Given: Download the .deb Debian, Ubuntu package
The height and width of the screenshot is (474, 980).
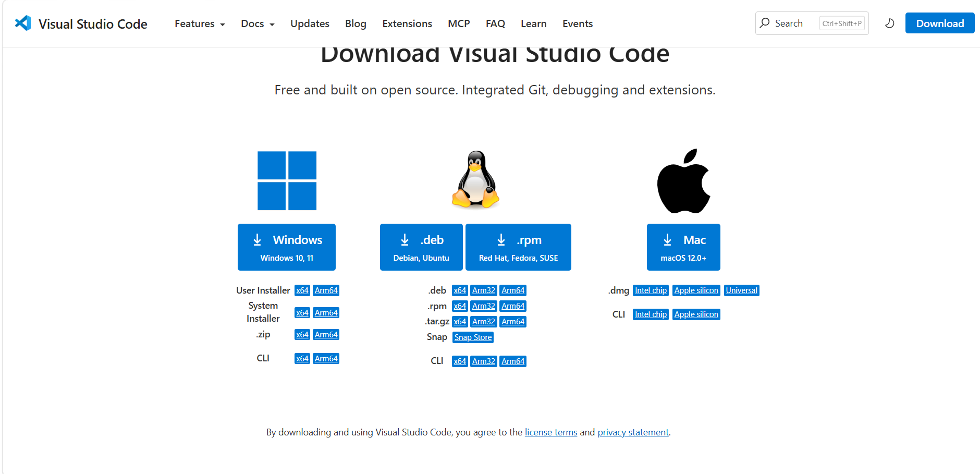Looking at the screenshot, I should [421, 247].
